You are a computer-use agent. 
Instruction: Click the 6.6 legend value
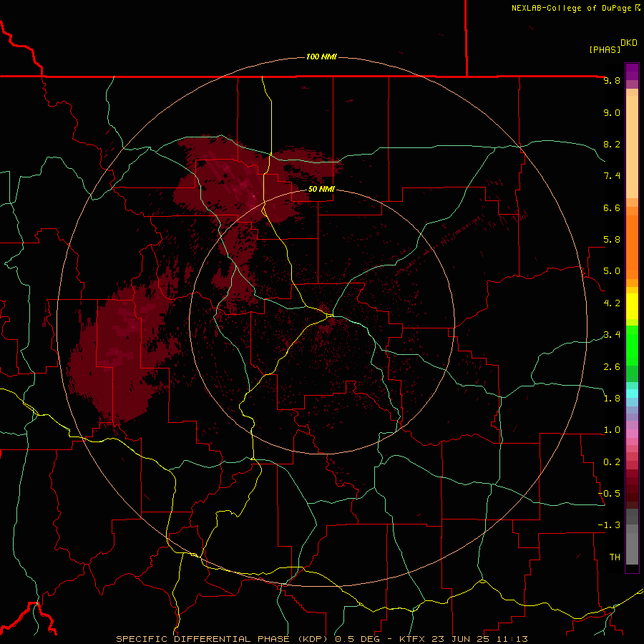612,208
